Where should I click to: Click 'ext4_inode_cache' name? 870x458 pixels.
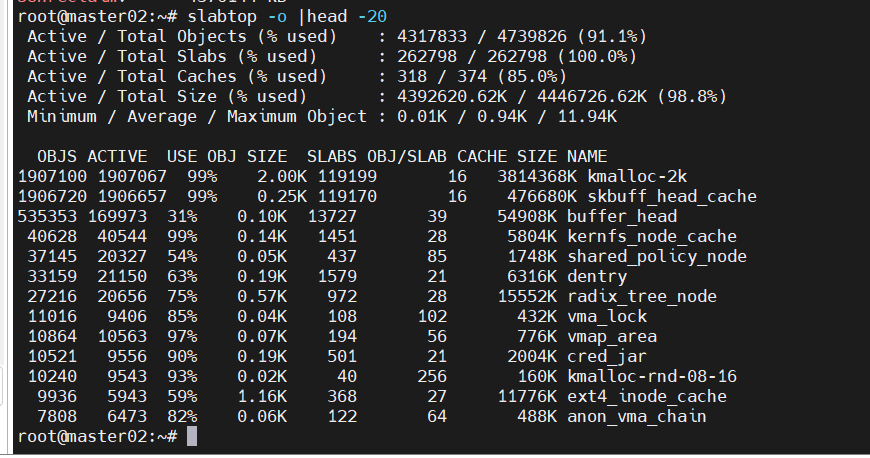(x=647, y=396)
